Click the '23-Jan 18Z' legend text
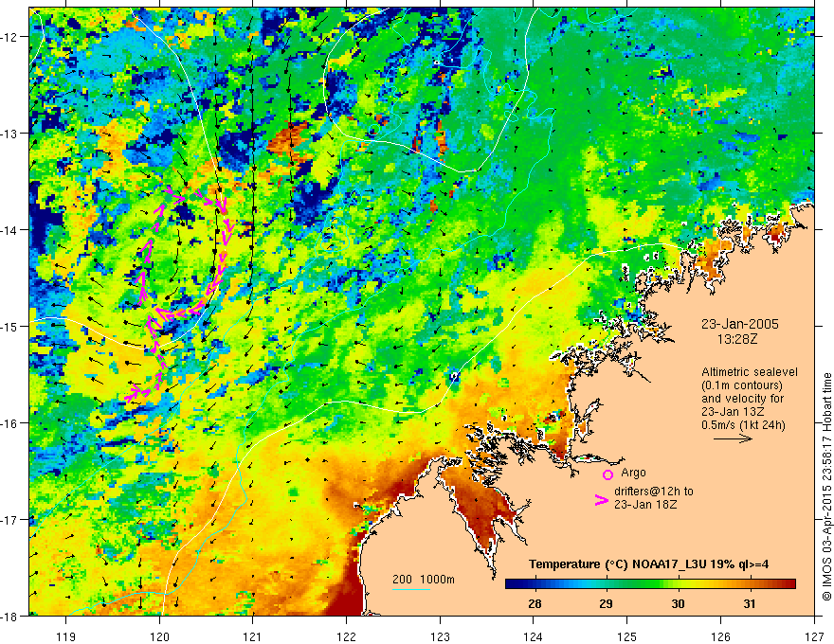This screenshot has width=834, height=644. 645,505
